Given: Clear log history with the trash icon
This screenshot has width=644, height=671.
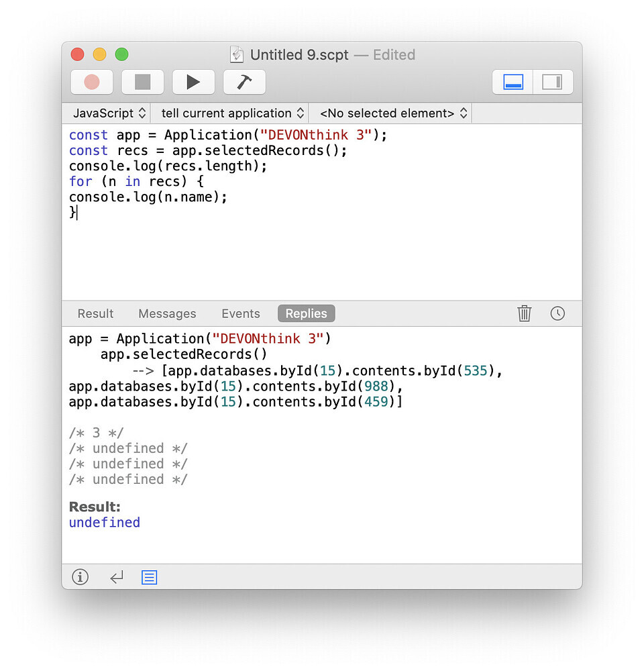Looking at the screenshot, I should coord(525,313).
